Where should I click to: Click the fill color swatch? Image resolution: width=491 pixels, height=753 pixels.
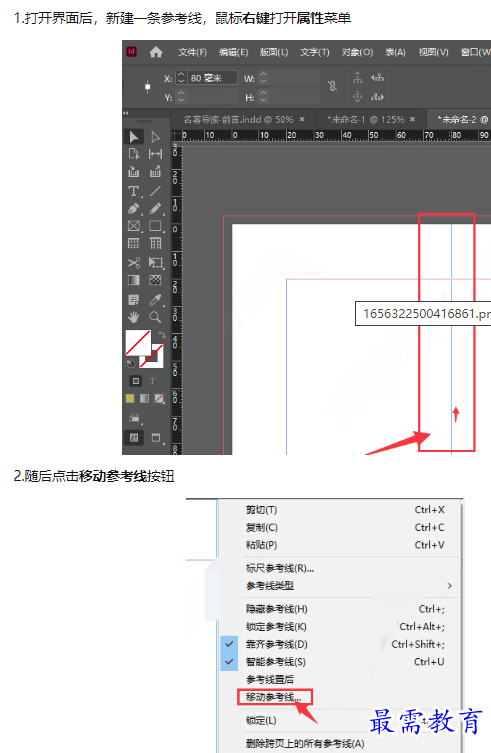click(x=138, y=342)
